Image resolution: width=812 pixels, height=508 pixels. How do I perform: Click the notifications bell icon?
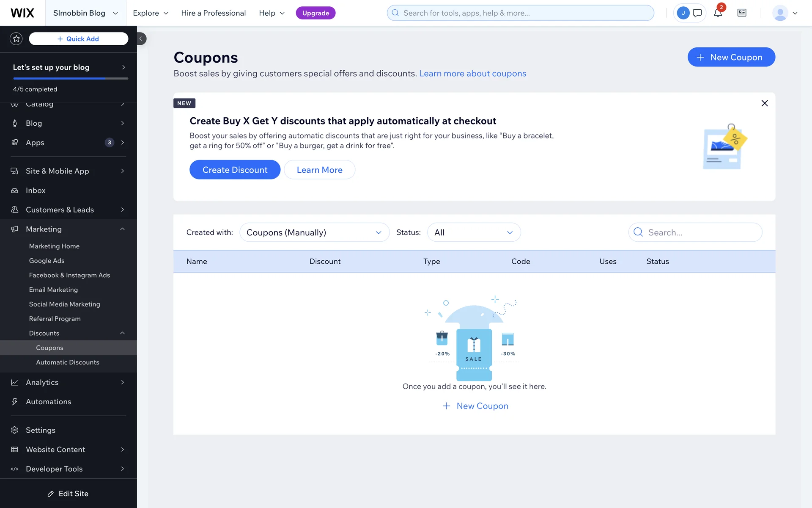[718, 13]
